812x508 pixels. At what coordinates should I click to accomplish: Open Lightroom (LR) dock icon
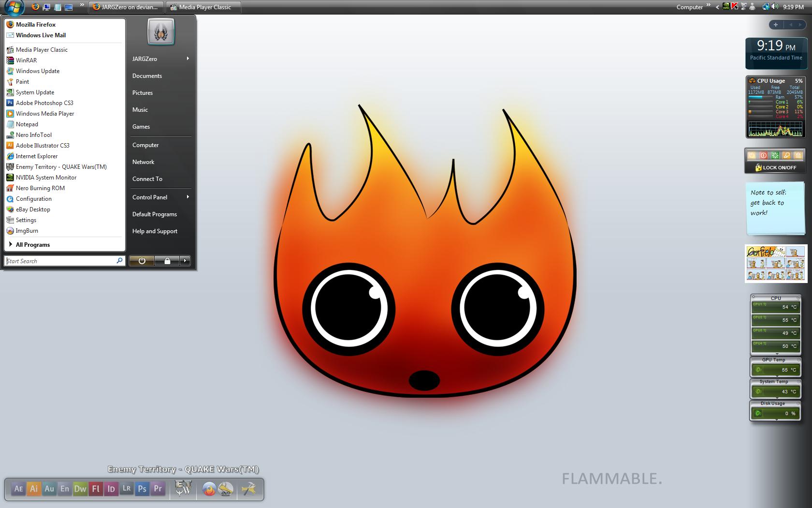(127, 489)
